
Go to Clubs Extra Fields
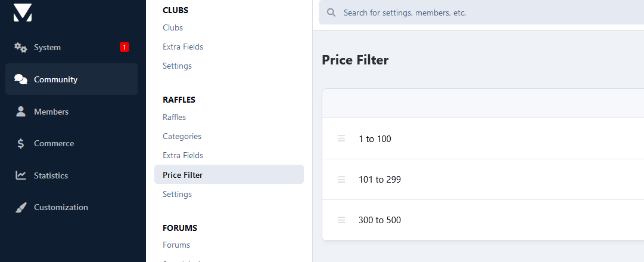pos(183,47)
